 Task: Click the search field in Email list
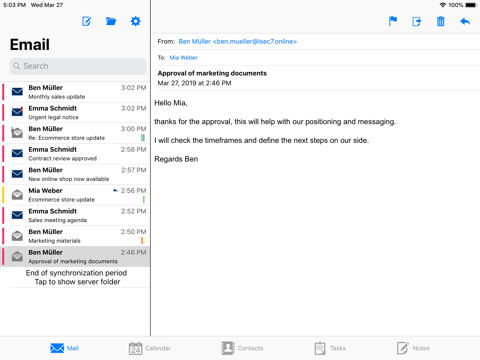(x=78, y=66)
